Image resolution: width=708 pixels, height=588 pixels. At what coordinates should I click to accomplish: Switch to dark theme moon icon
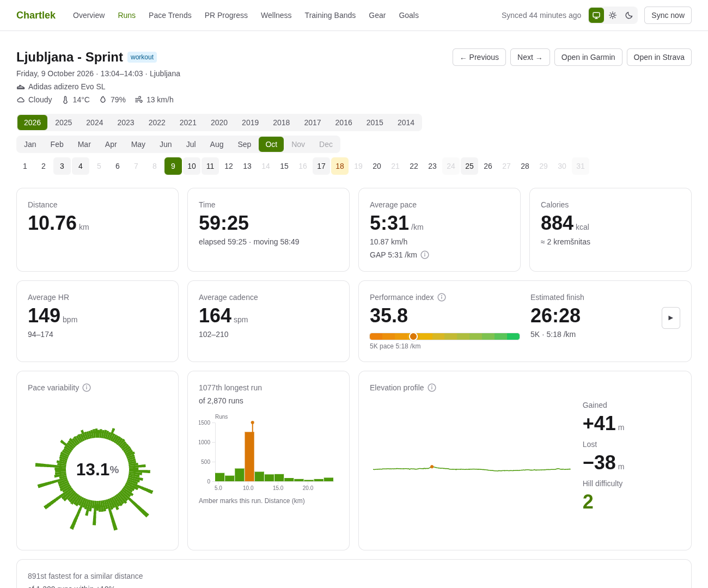tap(629, 15)
